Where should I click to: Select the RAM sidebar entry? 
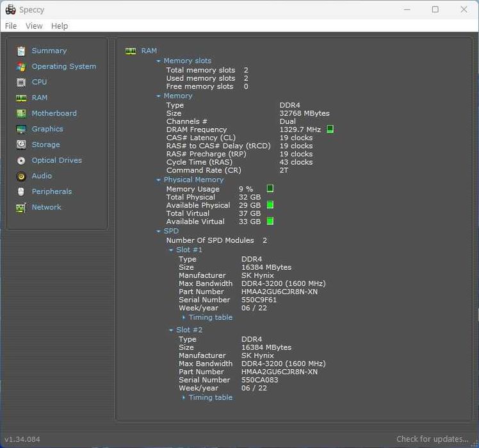pyautogui.click(x=40, y=97)
